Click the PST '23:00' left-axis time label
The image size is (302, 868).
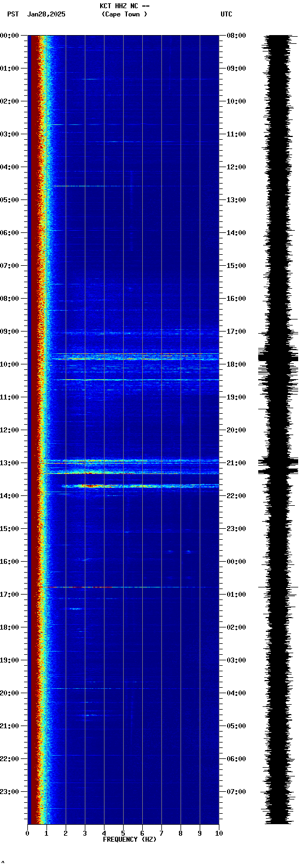[9, 792]
